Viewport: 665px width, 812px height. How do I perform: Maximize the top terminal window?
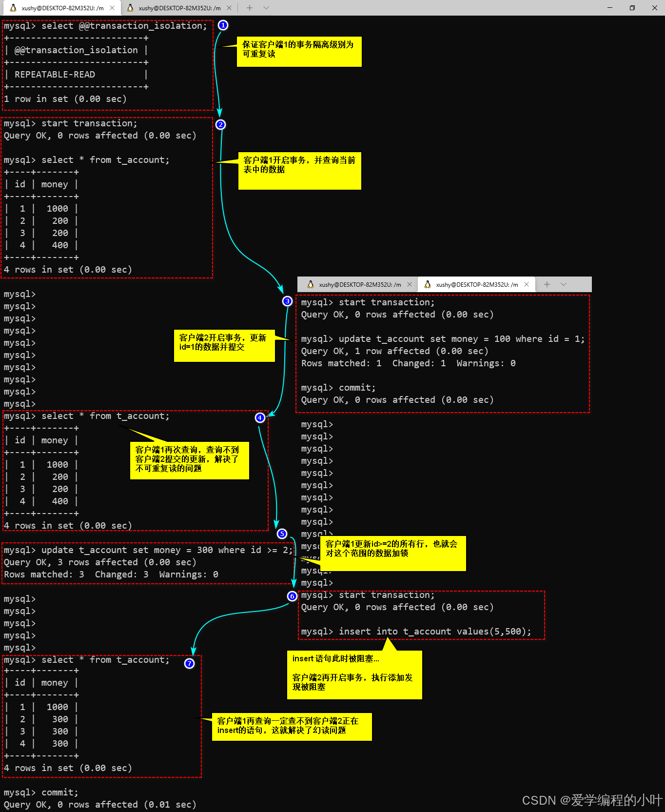pyautogui.click(x=632, y=8)
